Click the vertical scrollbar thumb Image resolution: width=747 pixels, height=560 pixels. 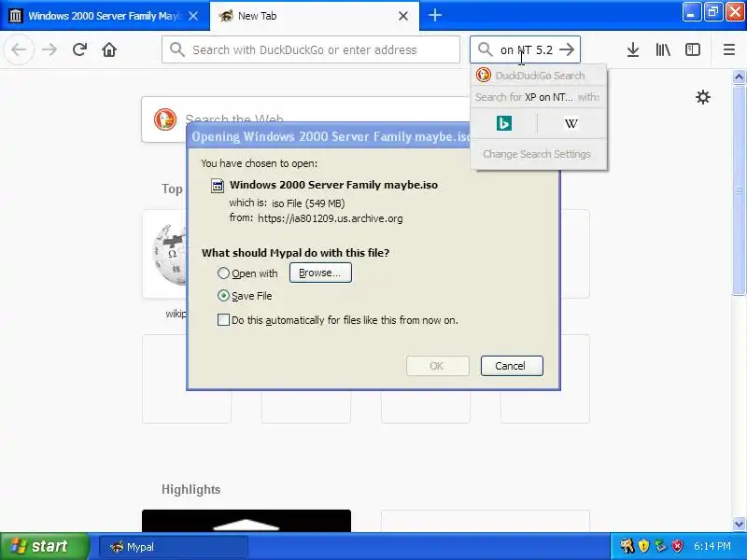(x=739, y=189)
